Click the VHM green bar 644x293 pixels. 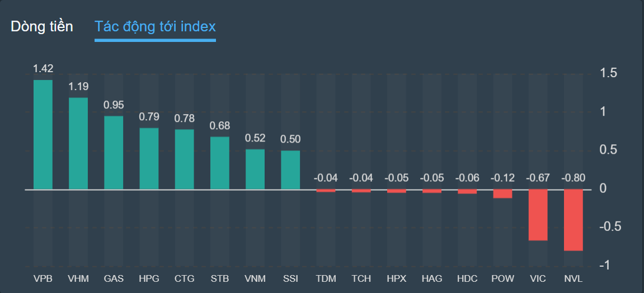tap(78, 144)
